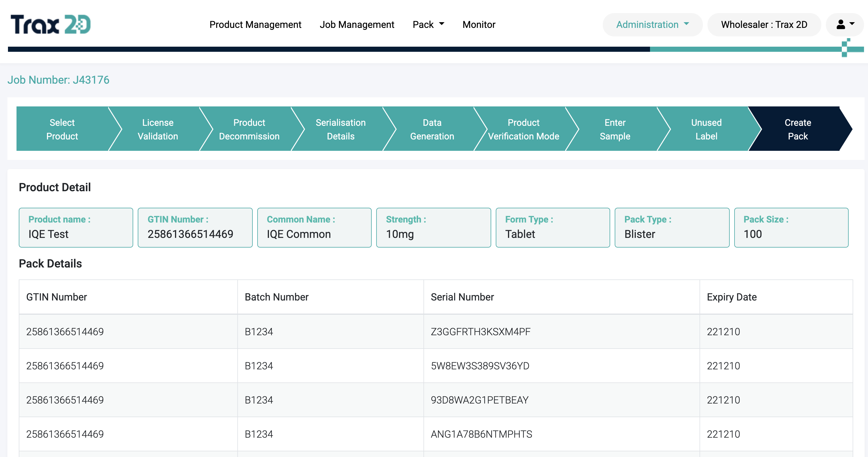Screen dimensions: 868x457
Task: Click the Trax 2D logo
Action: point(51,24)
